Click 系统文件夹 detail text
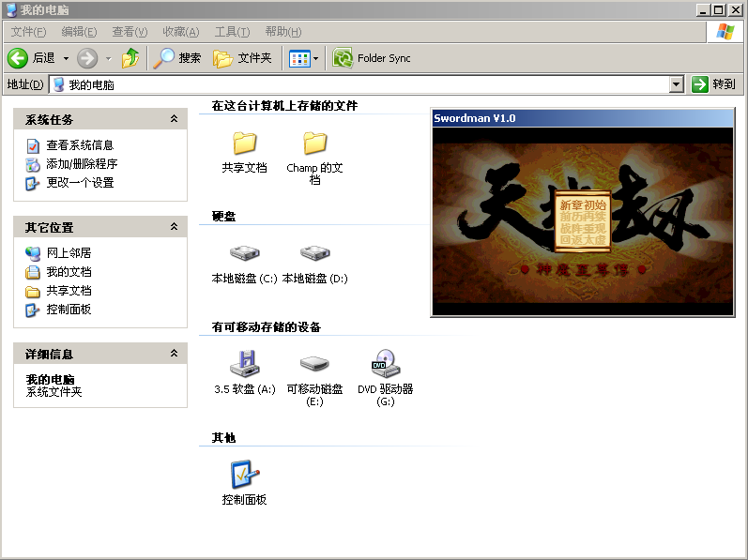Image resolution: width=748 pixels, height=560 pixels. pyautogui.click(x=53, y=392)
